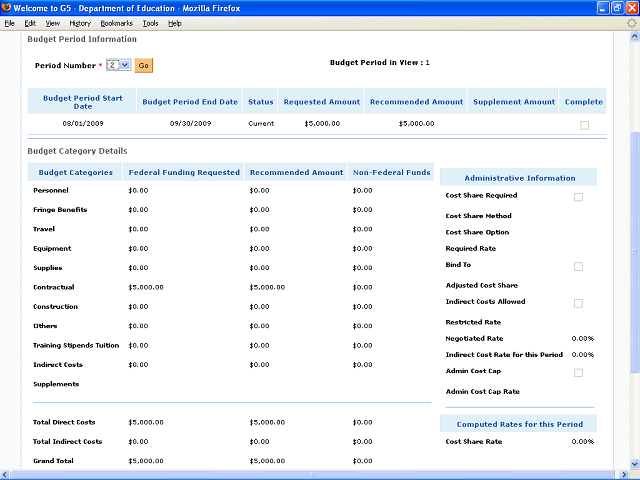The image size is (640, 480).
Task: Open the Period Number dropdown
Action: click(x=119, y=65)
